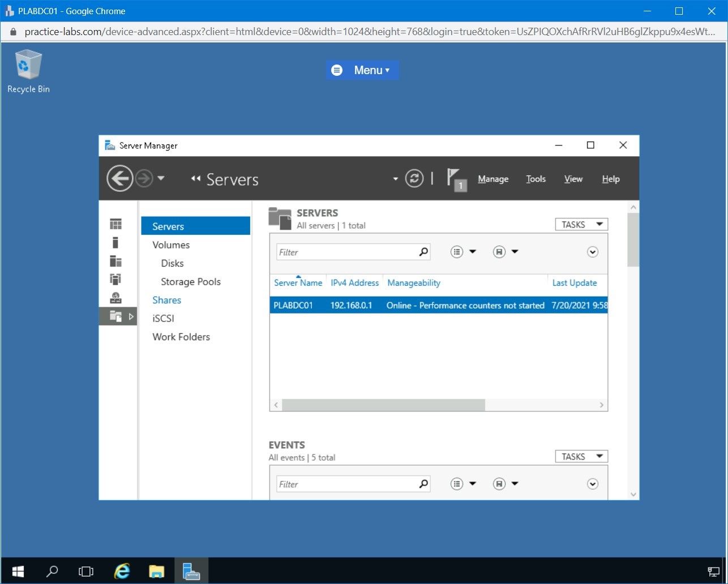
Task: Click the Servers list horizontal scrollbar thumb
Action: [x=383, y=405]
